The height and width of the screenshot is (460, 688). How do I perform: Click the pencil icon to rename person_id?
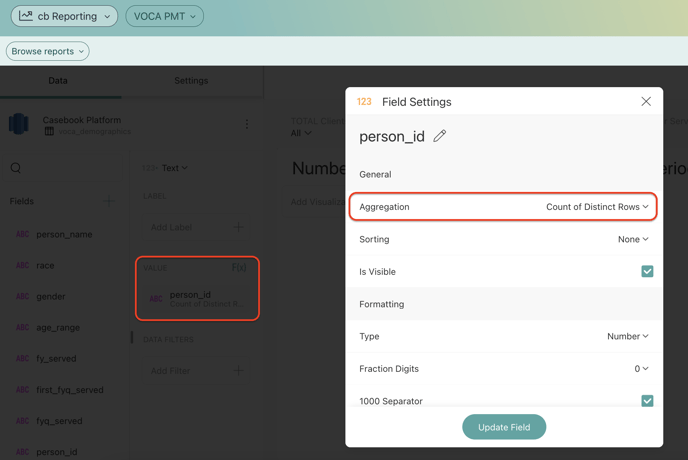[x=440, y=136]
